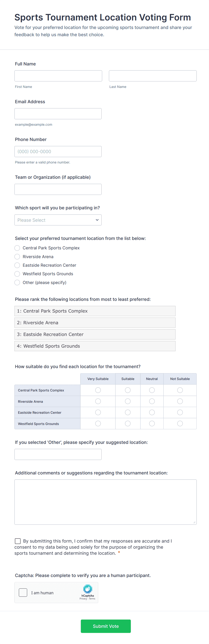Click the Submit Vote button

[x=105, y=626]
